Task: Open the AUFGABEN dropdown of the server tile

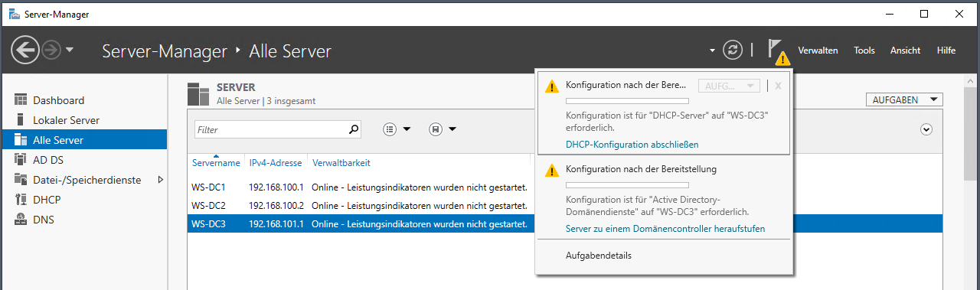Action: point(904,100)
